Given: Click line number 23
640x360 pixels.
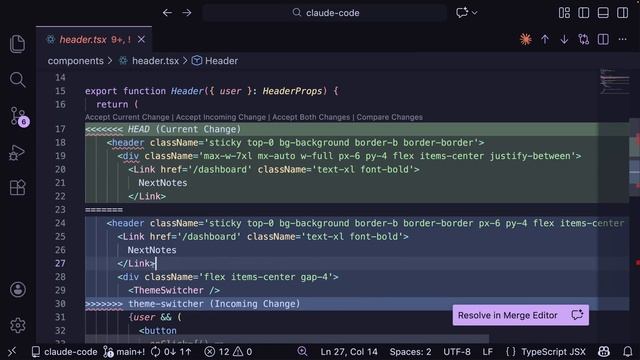Looking at the screenshot, I should click(60, 209).
